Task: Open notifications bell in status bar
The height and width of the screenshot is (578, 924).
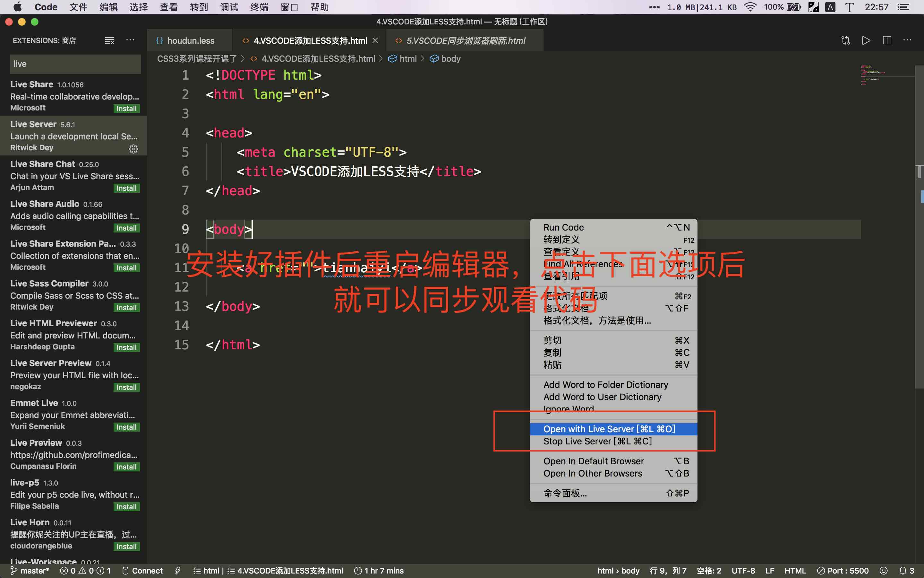Action: [907, 571]
